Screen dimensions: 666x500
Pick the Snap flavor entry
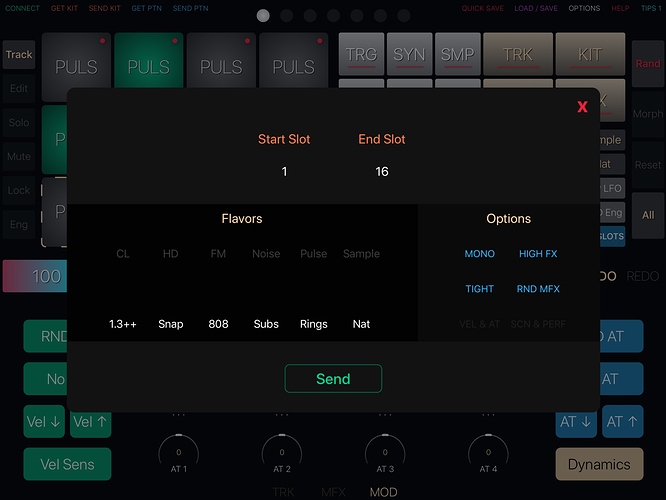click(171, 324)
